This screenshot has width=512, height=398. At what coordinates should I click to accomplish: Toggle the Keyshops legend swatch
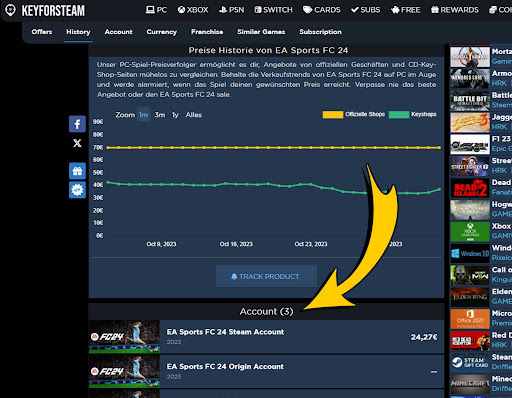(399, 115)
